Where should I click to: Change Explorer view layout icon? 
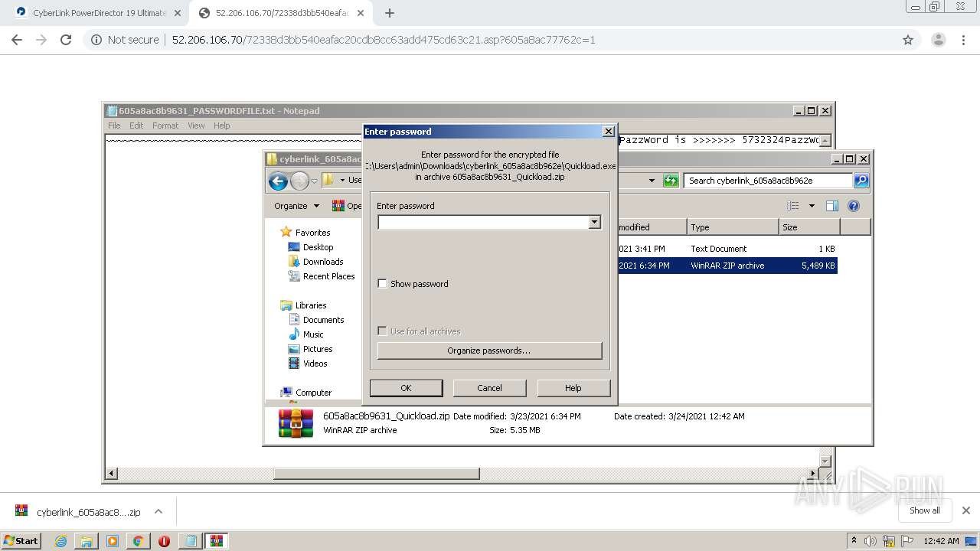[793, 206]
